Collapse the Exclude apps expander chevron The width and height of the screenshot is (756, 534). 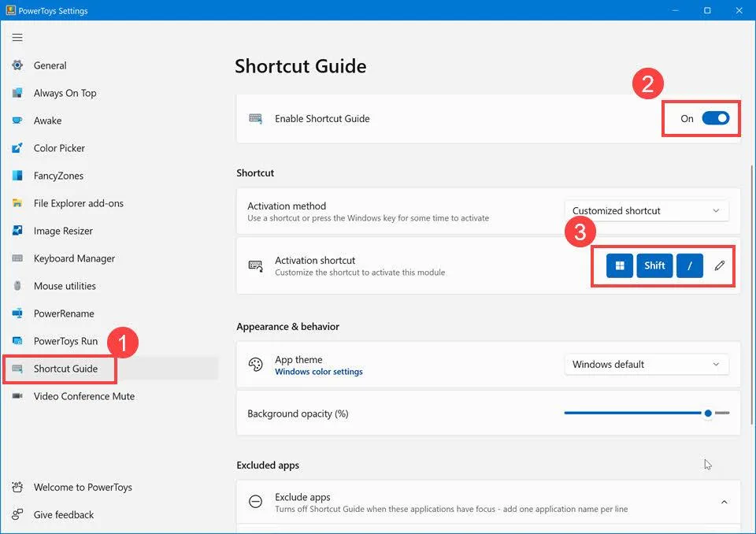click(x=724, y=502)
